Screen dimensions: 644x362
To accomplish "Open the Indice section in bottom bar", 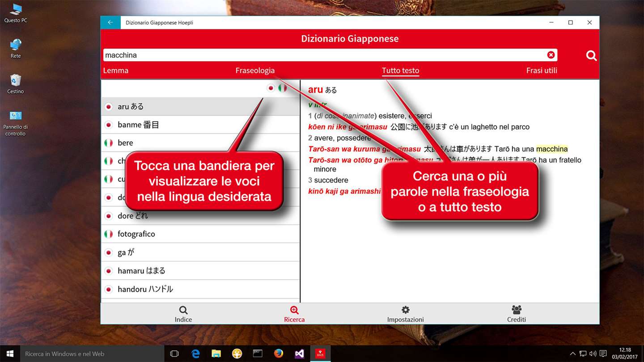I will pyautogui.click(x=183, y=314).
